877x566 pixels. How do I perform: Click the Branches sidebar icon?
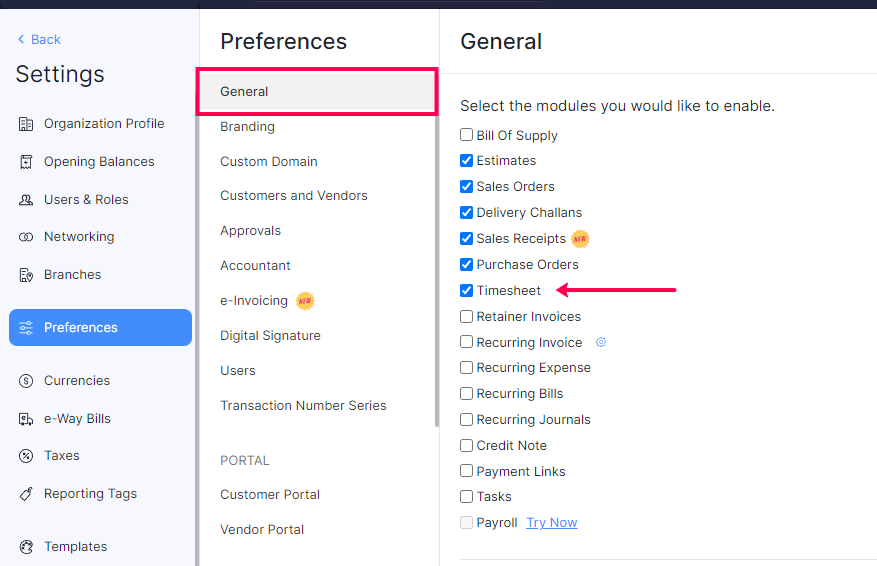coord(26,275)
